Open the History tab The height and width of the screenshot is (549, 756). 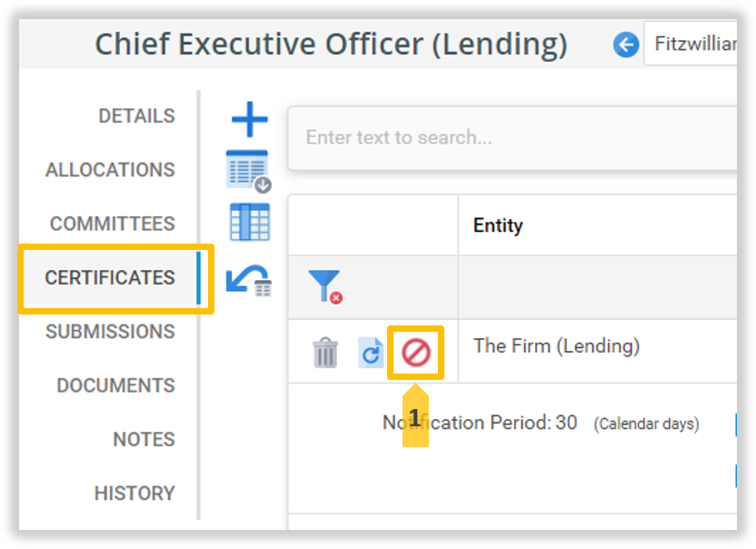134,493
